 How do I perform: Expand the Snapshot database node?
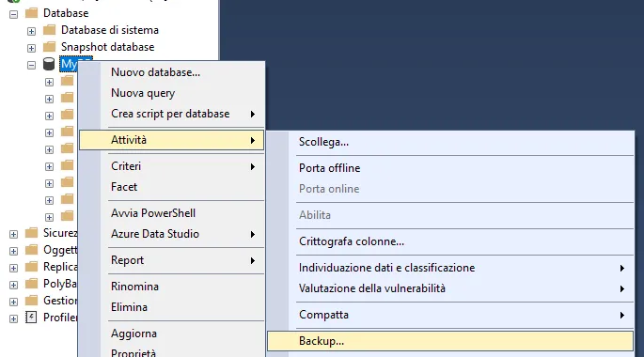[x=31, y=48]
